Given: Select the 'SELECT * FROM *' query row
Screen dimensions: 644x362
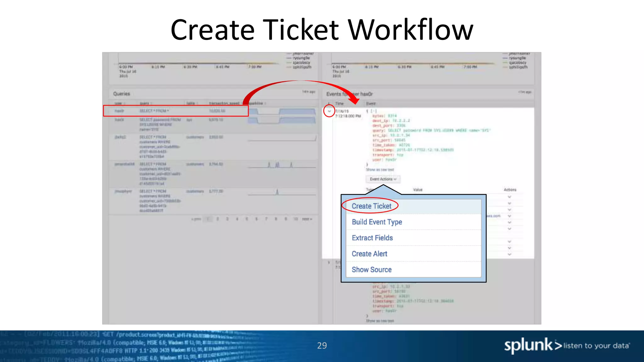Looking at the screenshot, I should tap(176, 111).
